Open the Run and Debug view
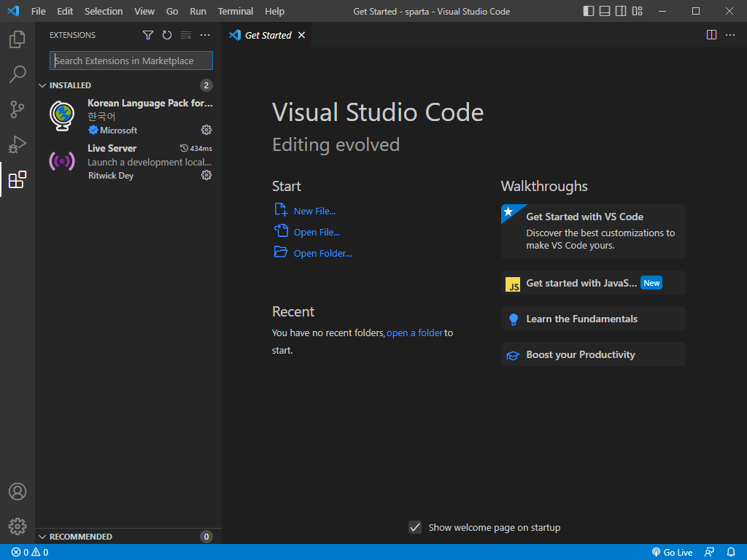This screenshot has height=560, width=747. [18, 144]
